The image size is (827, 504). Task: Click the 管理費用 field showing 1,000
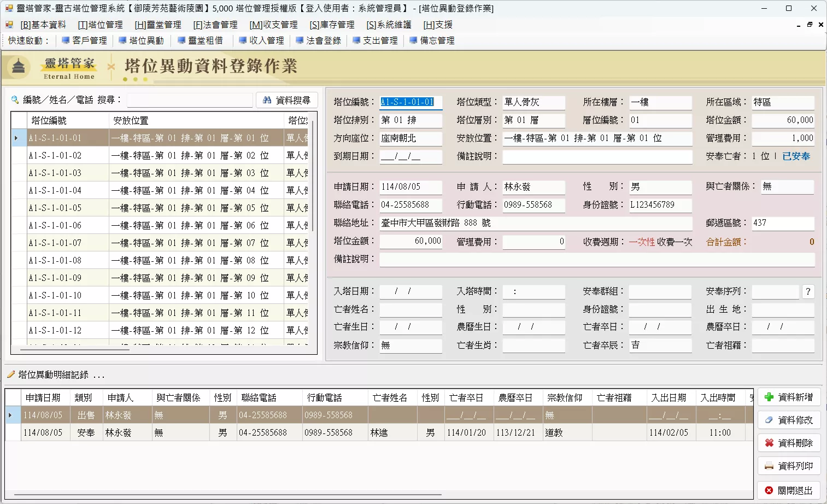(783, 138)
